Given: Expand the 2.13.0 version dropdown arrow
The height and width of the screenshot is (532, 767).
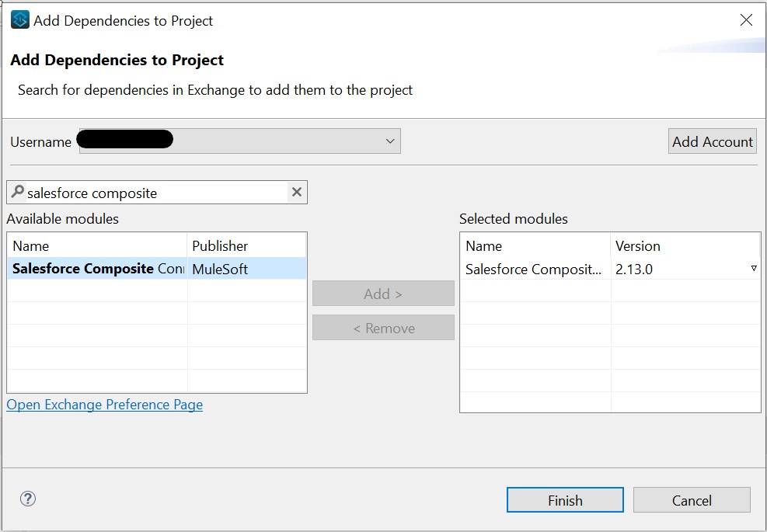Looking at the screenshot, I should coord(754,269).
